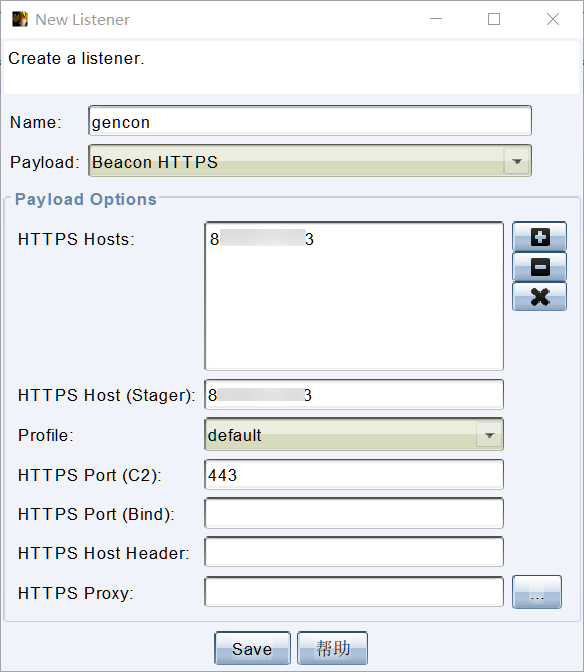
Task: Remove selected host using the minus icon
Action: [x=539, y=267]
